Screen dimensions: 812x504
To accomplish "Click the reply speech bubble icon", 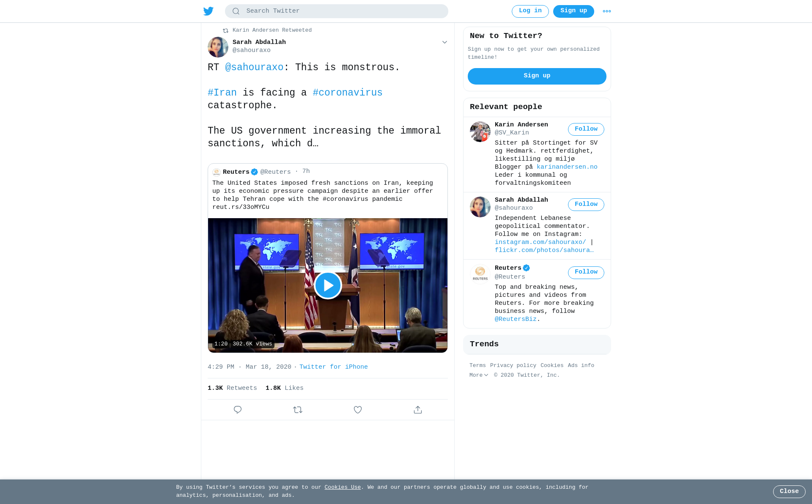I will coord(238,410).
